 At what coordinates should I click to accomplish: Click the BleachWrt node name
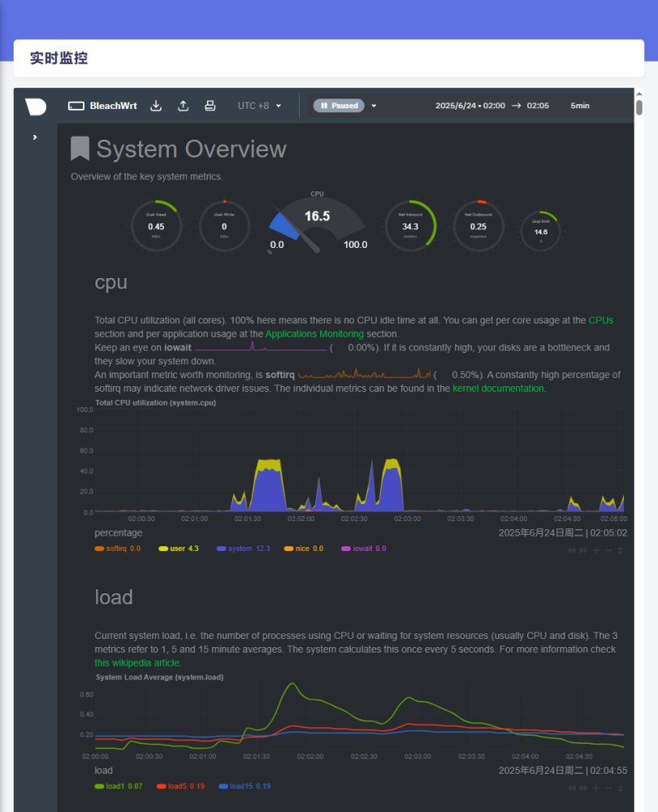pyautogui.click(x=113, y=106)
